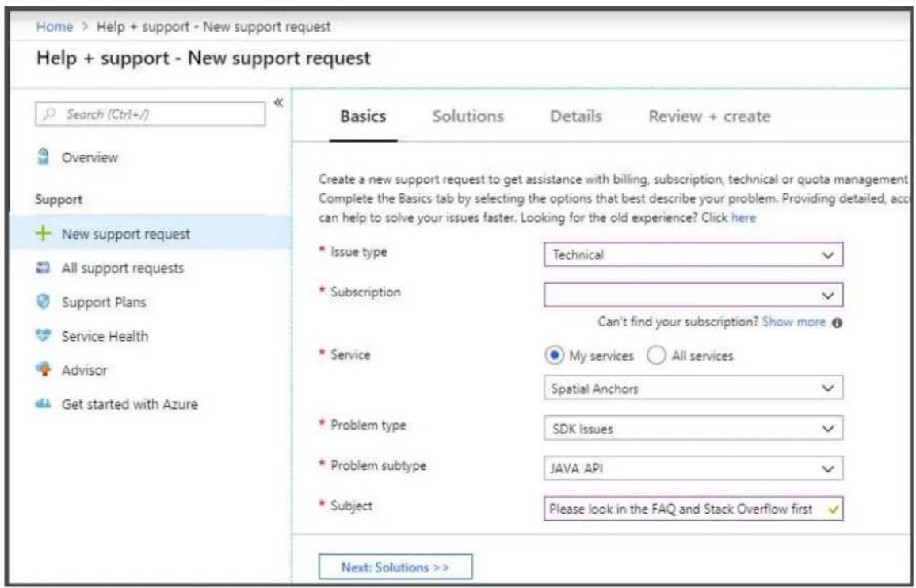Switch to the Basics tab
The image size is (916, 588).
pyautogui.click(x=364, y=116)
